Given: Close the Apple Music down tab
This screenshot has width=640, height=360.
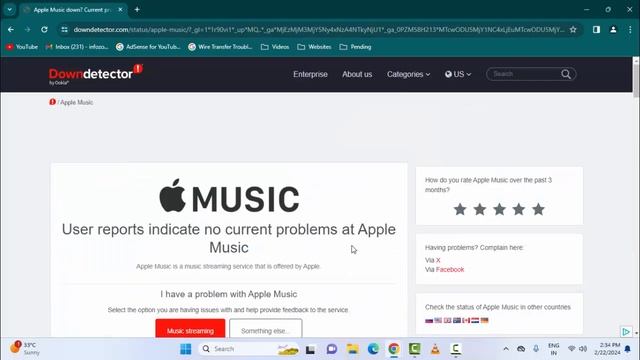Looking at the screenshot, I should (x=120, y=9).
